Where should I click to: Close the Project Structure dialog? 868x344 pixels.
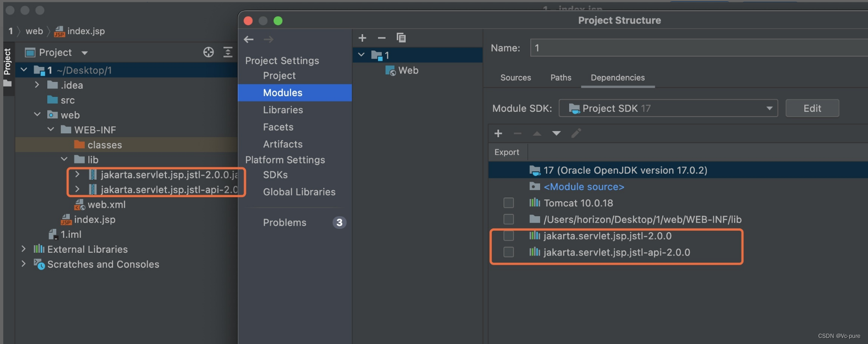click(x=248, y=21)
